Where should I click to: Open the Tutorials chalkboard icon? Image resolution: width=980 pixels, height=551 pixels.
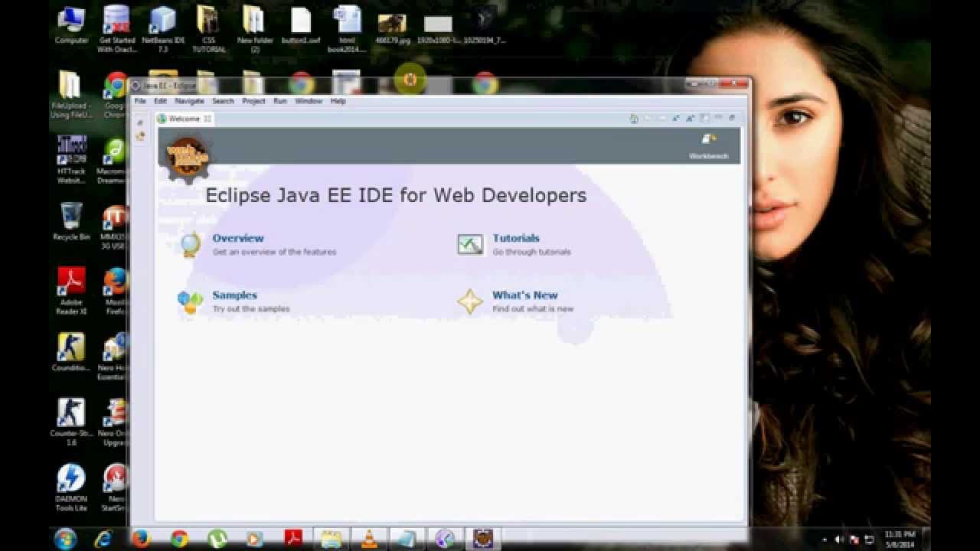coord(470,244)
